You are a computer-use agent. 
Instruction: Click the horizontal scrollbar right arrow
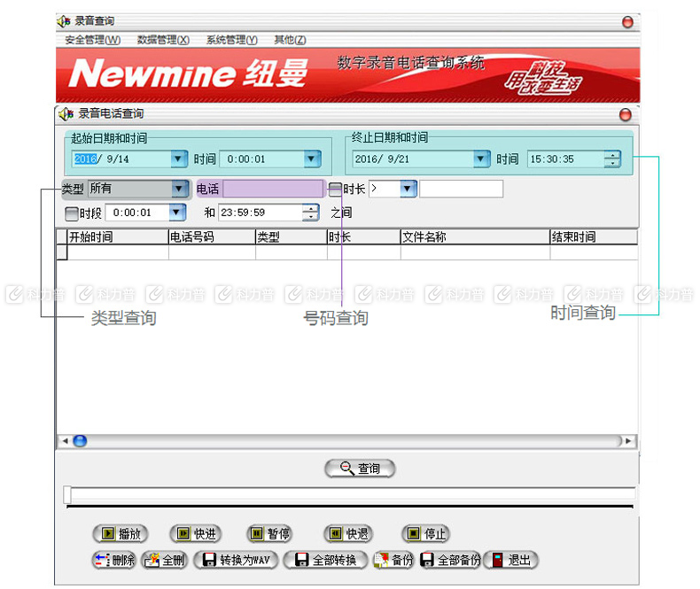pyautogui.click(x=628, y=441)
